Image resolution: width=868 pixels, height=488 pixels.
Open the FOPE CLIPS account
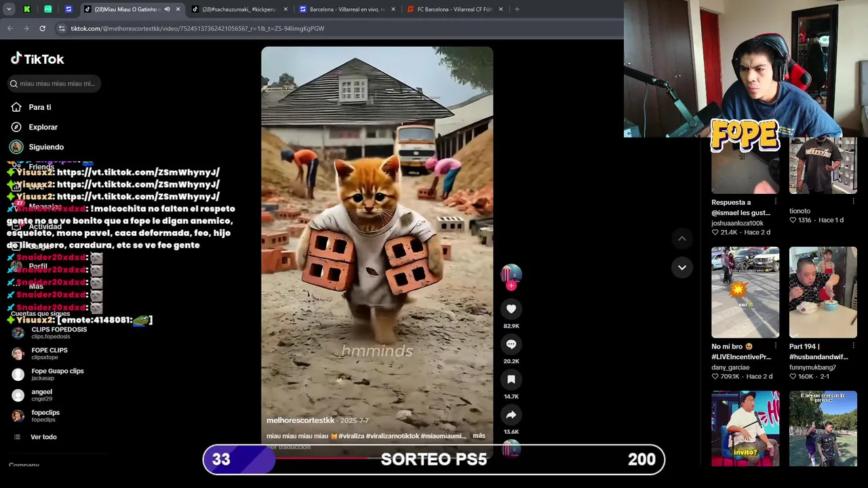(x=50, y=353)
